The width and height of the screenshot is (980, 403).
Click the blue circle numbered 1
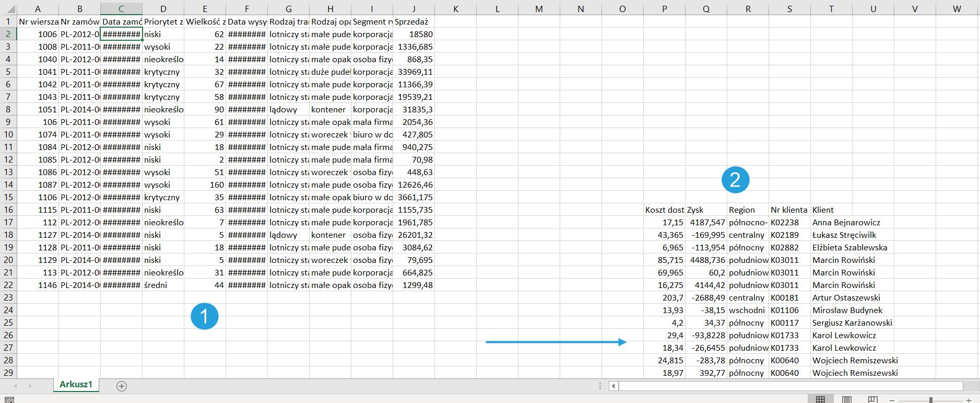[x=204, y=316]
